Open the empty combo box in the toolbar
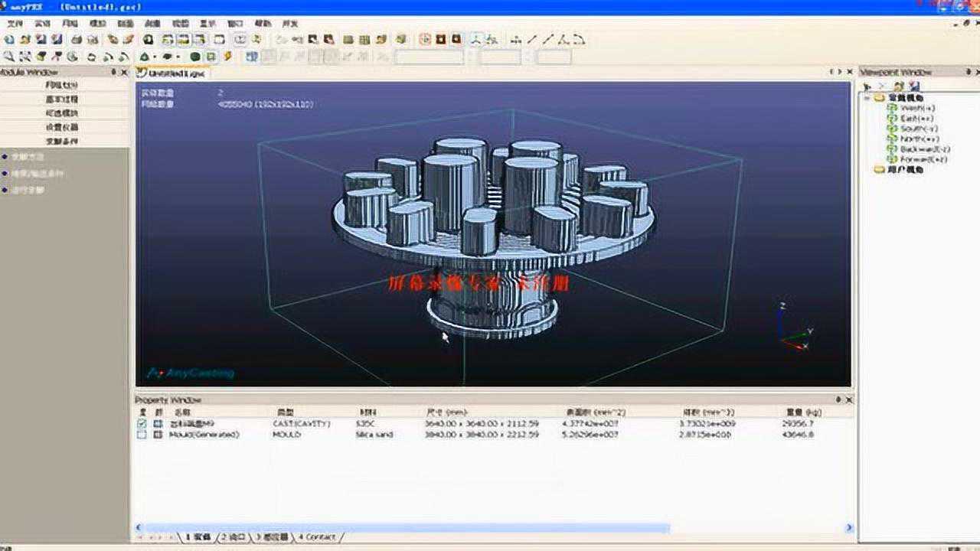This screenshot has width=980, height=551. (429, 57)
